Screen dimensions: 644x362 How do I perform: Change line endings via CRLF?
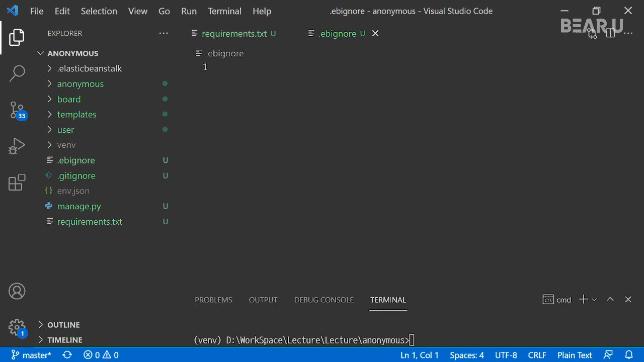coord(537,355)
